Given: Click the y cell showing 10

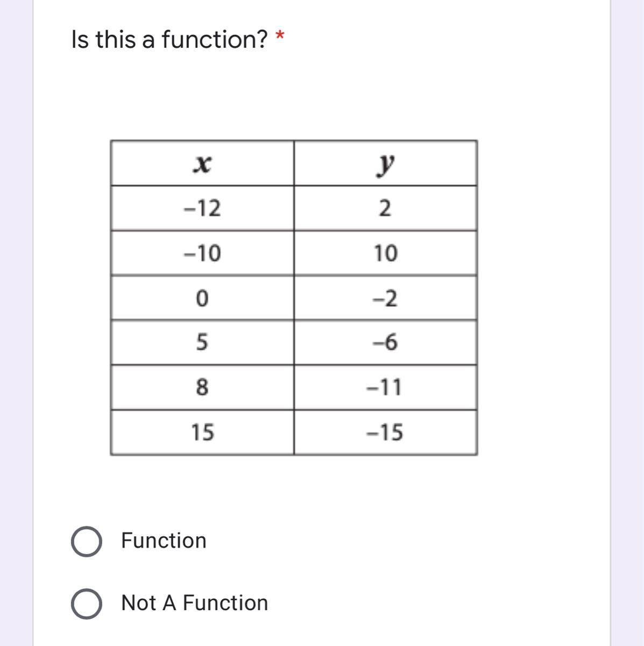Looking at the screenshot, I should [x=385, y=253].
